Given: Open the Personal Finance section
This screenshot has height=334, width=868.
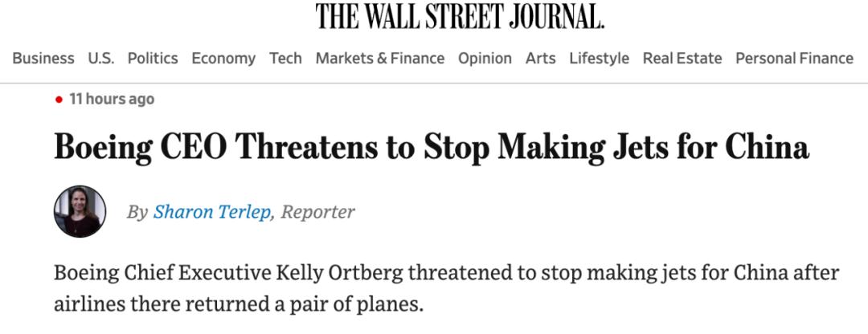Looking at the screenshot, I should (x=794, y=58).
